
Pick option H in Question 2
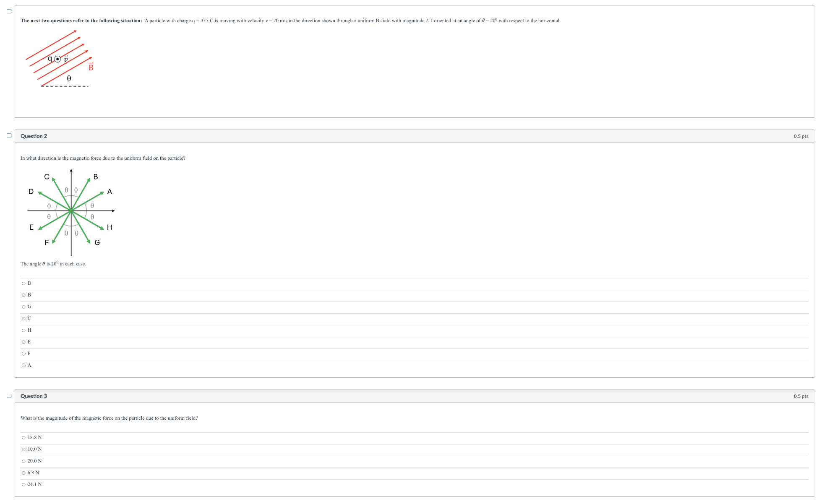coord(23,330)
